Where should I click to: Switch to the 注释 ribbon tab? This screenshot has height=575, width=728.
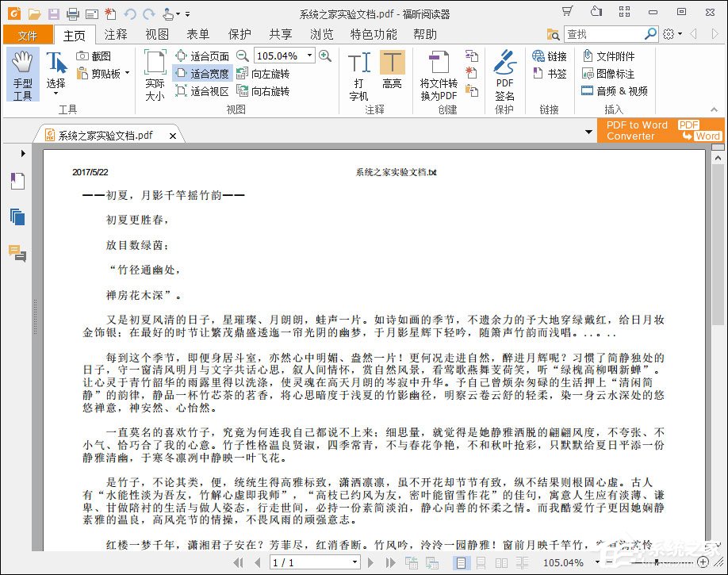[116, 34]
